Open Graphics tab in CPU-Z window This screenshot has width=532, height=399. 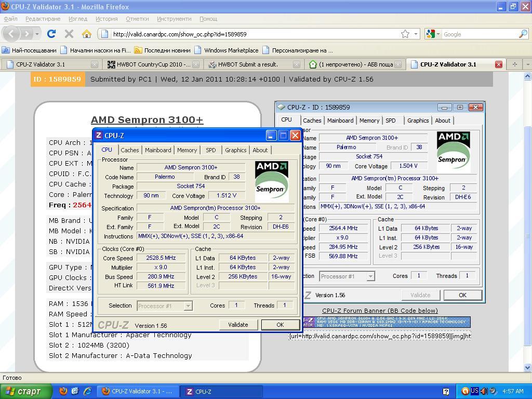(235, 150)
